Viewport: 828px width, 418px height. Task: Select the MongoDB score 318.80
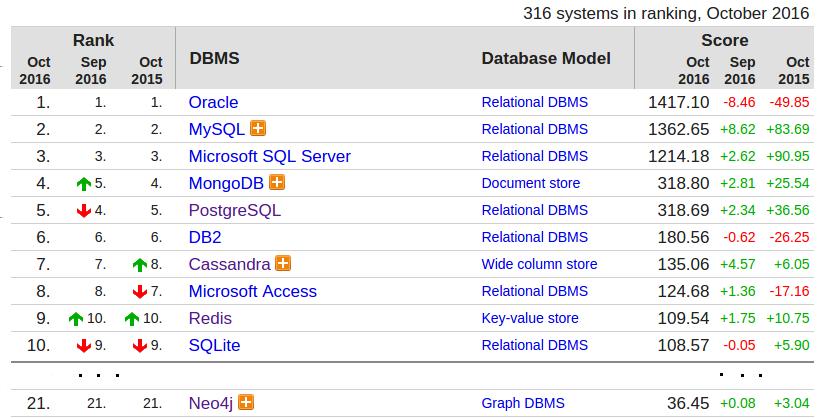coord(683,183)
